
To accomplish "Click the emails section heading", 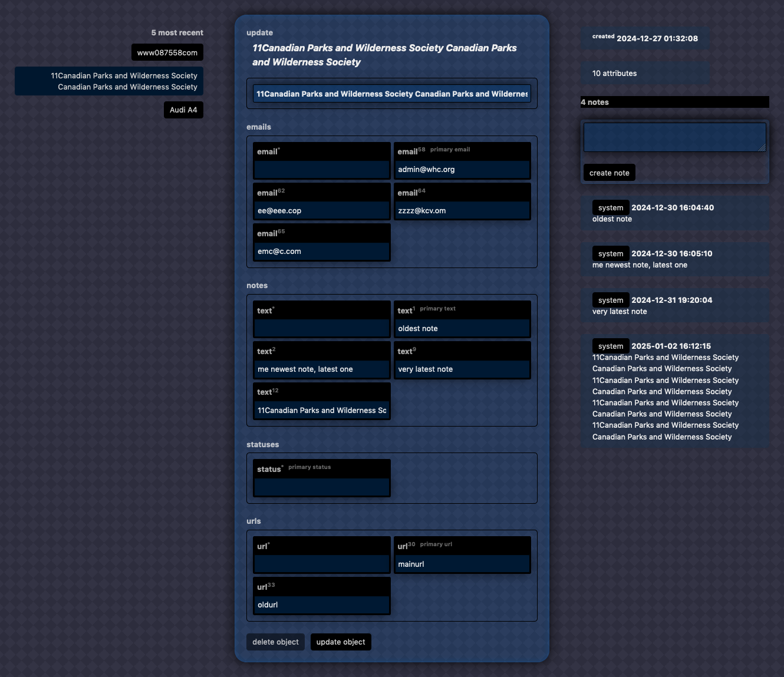I will coord(259,127).
